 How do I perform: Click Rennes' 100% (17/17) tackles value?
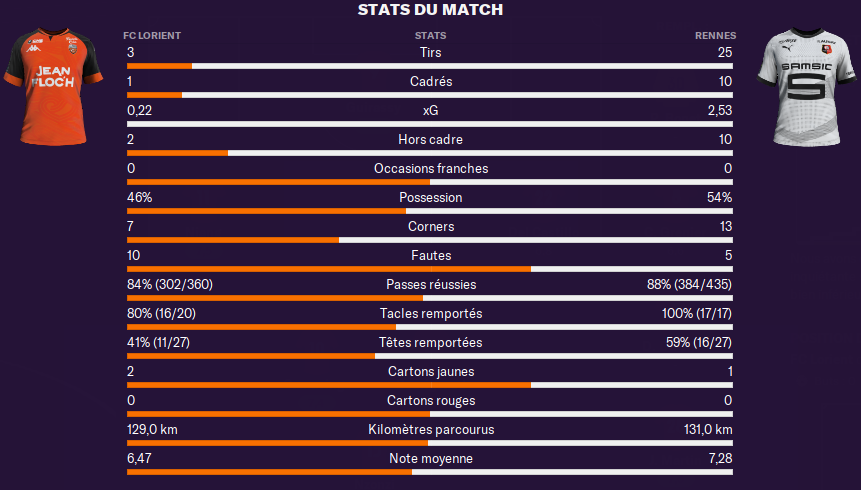(697, 314)
